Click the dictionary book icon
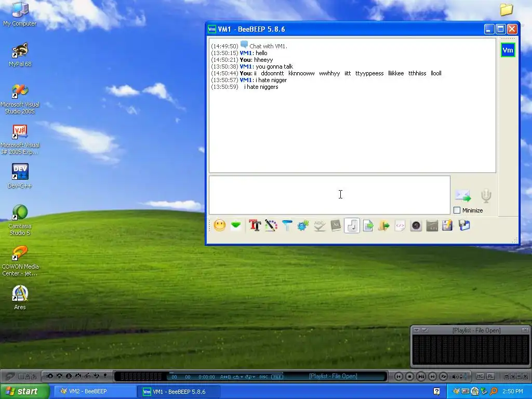The height and width of the screenshot is (399, 532). [336, 225]
